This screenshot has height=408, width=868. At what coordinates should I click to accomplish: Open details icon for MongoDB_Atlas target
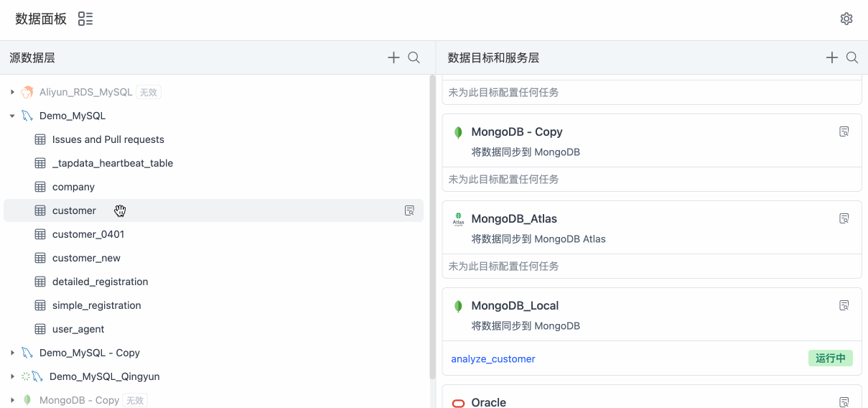(844, 218)
